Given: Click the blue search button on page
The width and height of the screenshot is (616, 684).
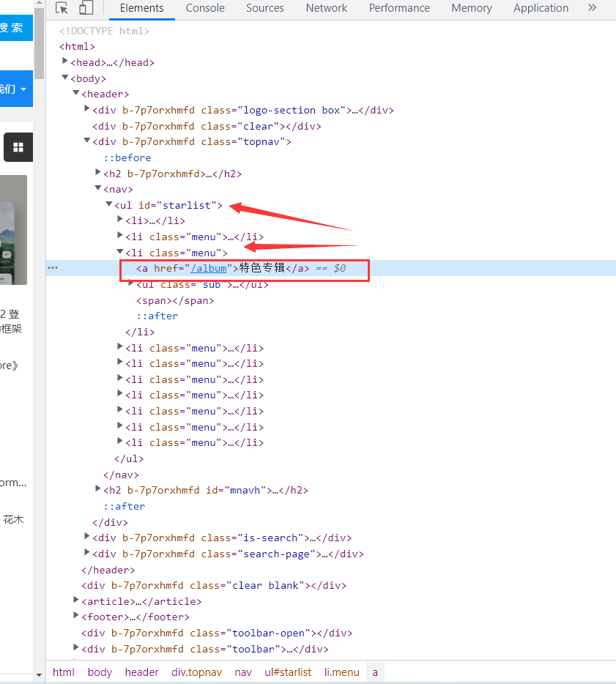Looking at the screenshot, I should [x=16, y=28].
